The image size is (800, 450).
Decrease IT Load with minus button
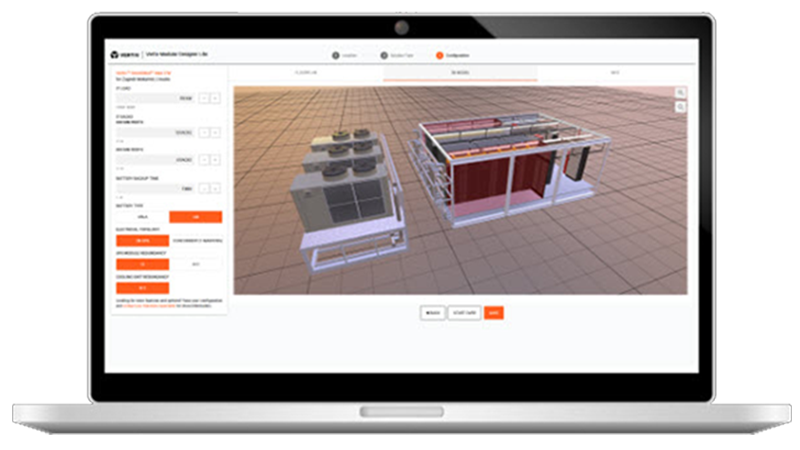[204, 99]
